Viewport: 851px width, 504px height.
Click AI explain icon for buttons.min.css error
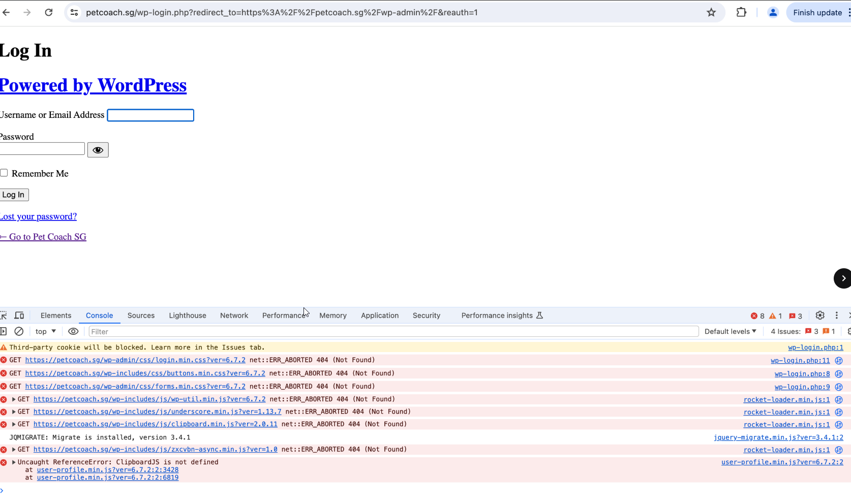point(839,374)
